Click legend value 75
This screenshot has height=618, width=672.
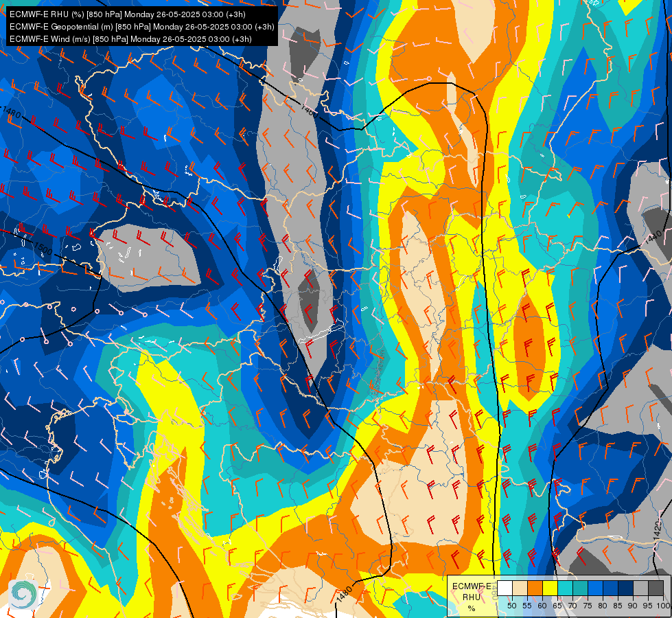pyautogui.click(x=588, y=606)
